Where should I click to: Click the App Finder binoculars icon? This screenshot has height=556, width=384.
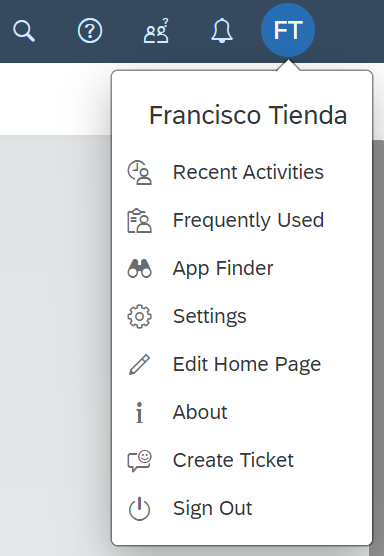coord(140,268)
